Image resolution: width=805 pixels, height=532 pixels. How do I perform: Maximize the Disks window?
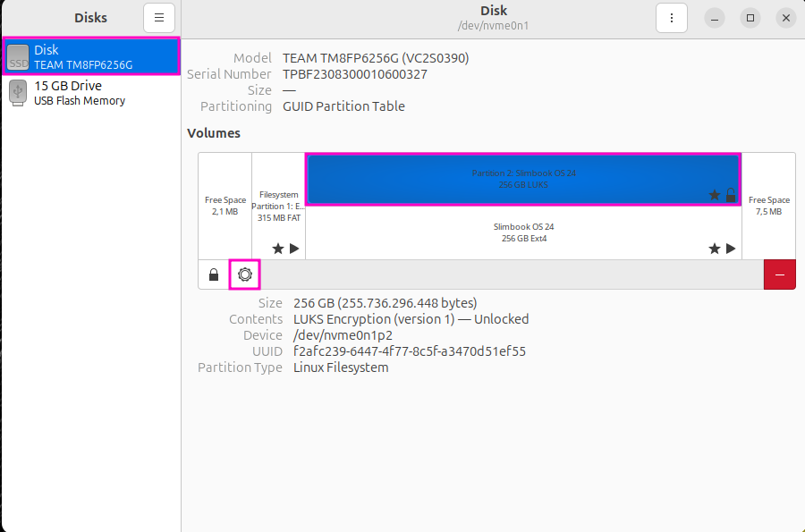[x=750, y=18]
